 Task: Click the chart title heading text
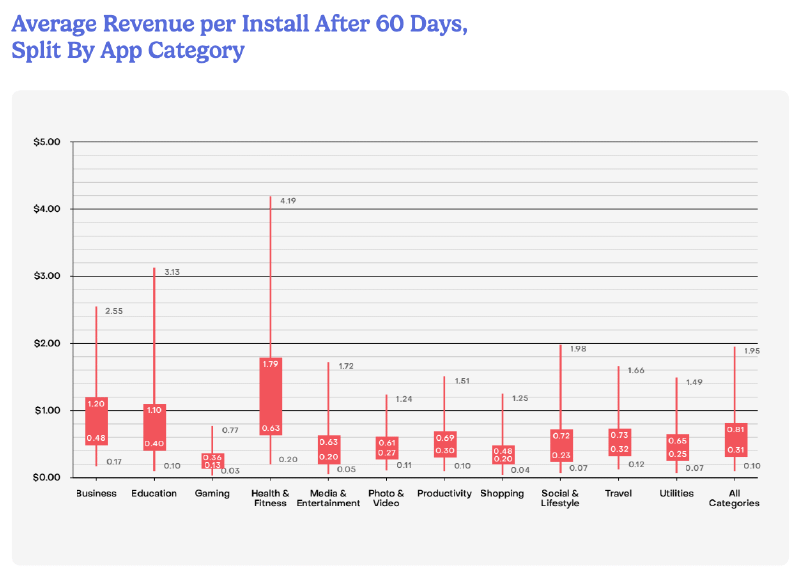[238, 38]
